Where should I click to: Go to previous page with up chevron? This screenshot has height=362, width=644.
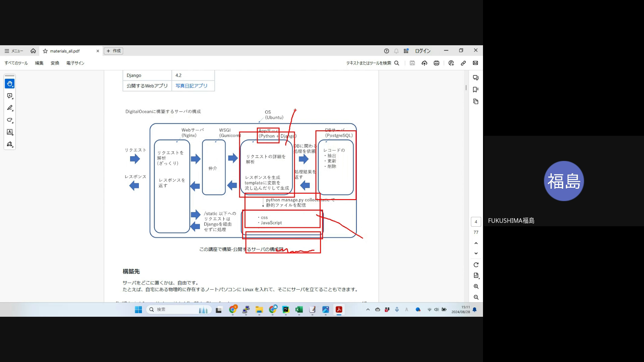click(476, 243)
